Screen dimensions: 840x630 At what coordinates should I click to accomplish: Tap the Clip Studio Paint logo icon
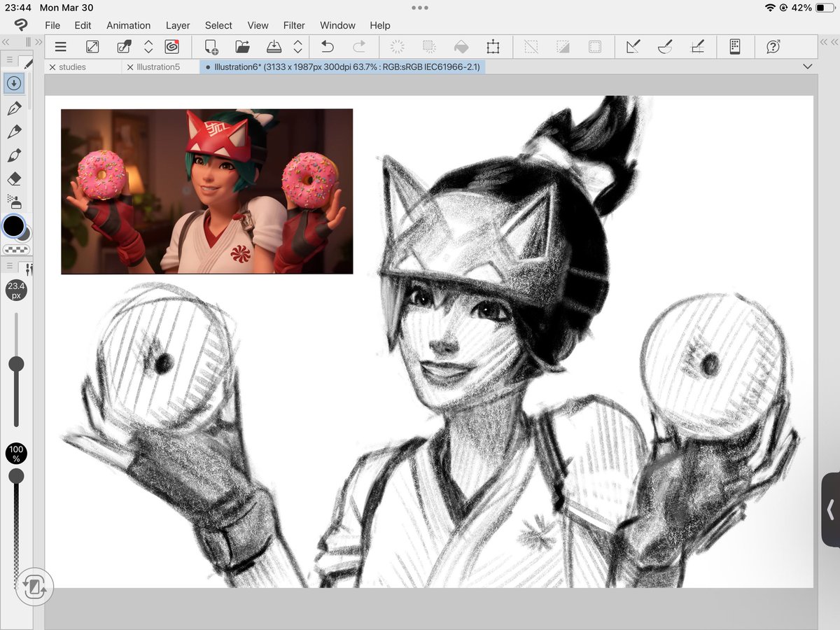(21, 24)
